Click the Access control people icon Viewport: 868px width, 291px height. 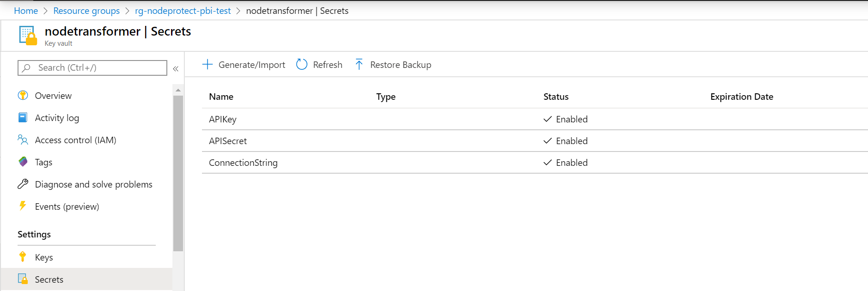point(23,139)
